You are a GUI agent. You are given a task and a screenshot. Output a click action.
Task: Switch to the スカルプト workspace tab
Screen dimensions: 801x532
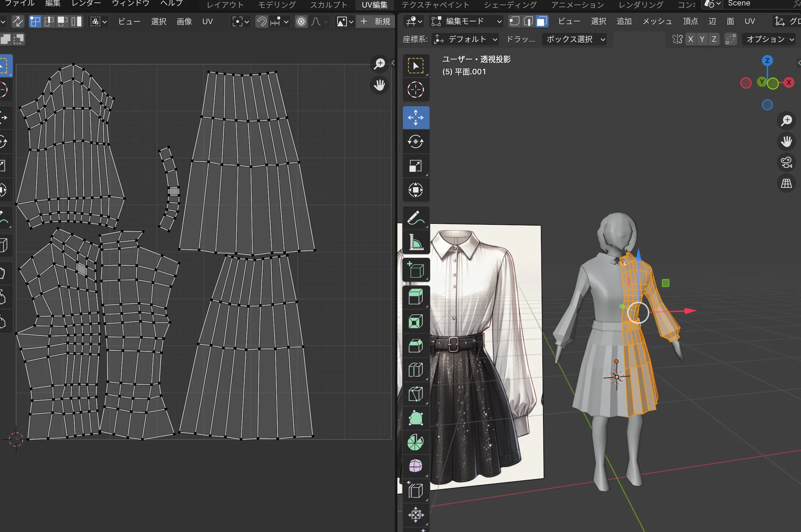(328, 5)
